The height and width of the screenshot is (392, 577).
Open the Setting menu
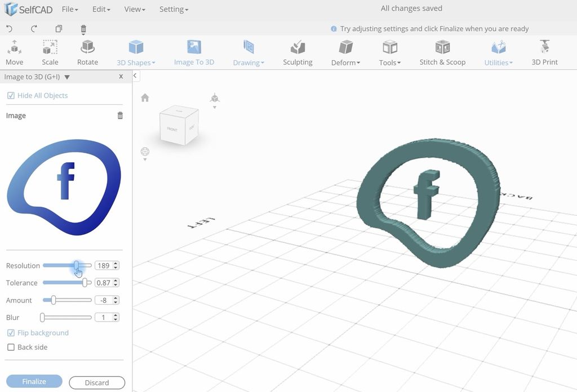click(174, 9)
